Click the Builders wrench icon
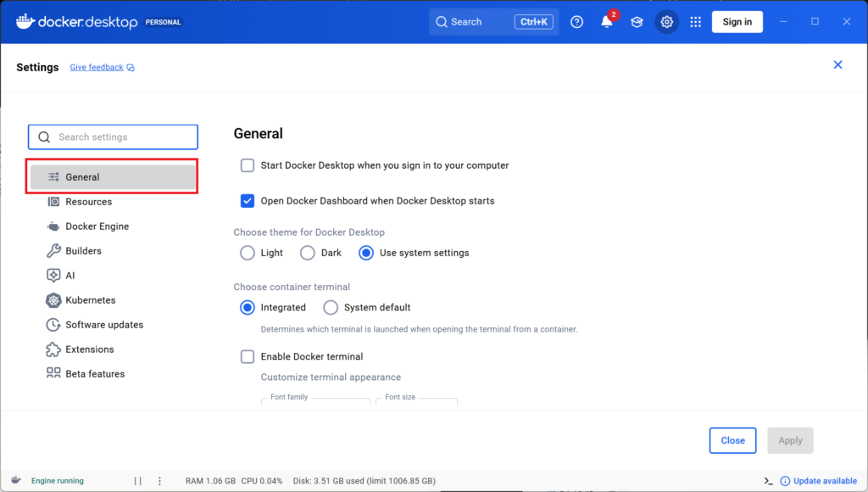The image size is (868, 492). [53, 251]
